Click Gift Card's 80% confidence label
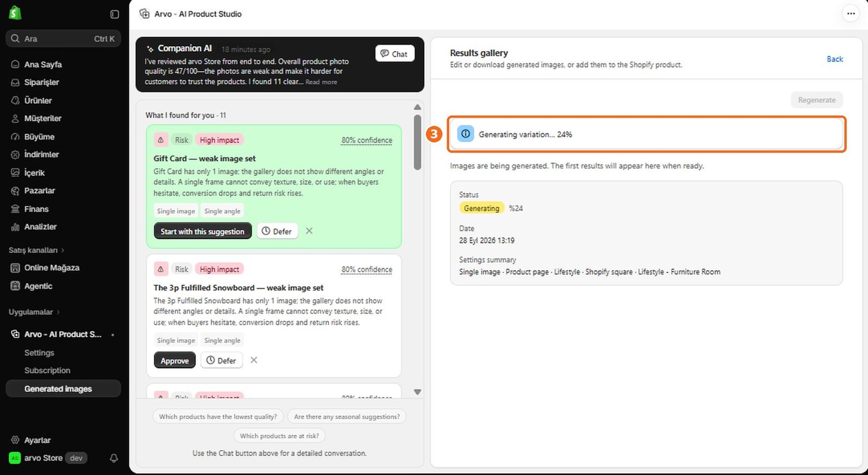 (367, 140)
